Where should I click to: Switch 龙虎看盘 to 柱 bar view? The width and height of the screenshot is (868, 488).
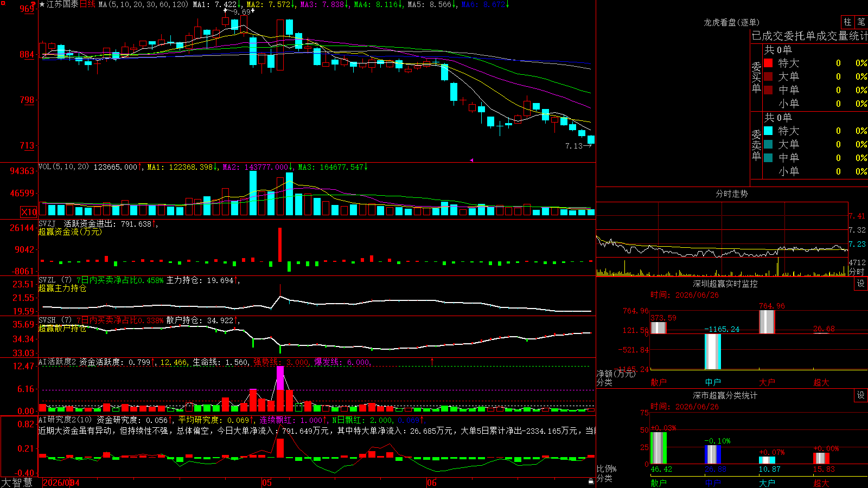click(847, 22)
